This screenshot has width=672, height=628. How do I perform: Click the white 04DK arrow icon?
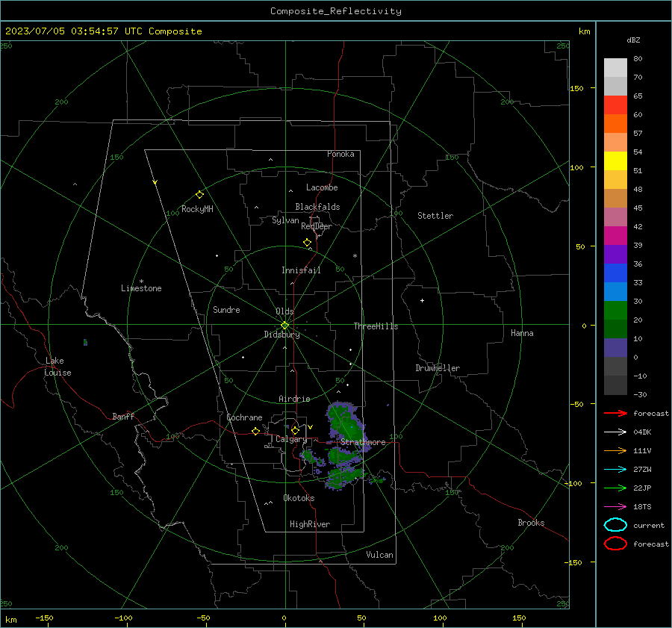coord(615,432)
